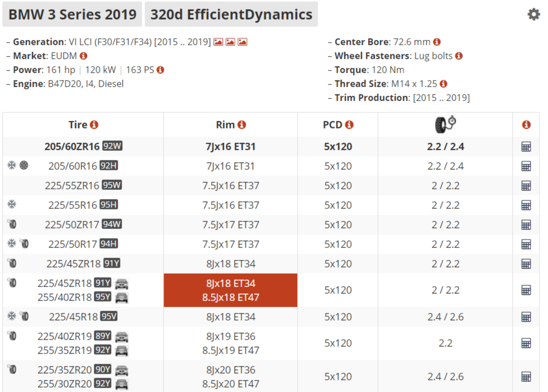Click the 7.5Jx17 ET37 rim of 225/50ZR17

pos(230,224)
